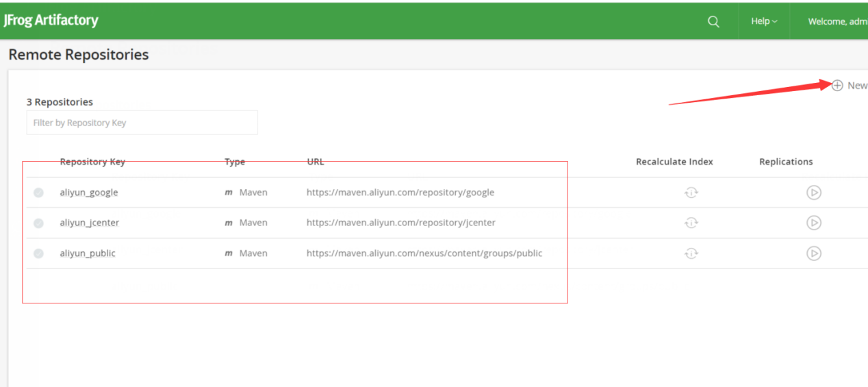Focus the Filter by Repository Key field

[142, 123]
